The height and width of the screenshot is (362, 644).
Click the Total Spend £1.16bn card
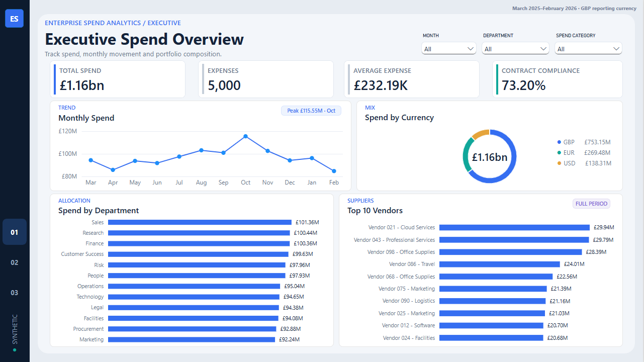click(118, 79)
